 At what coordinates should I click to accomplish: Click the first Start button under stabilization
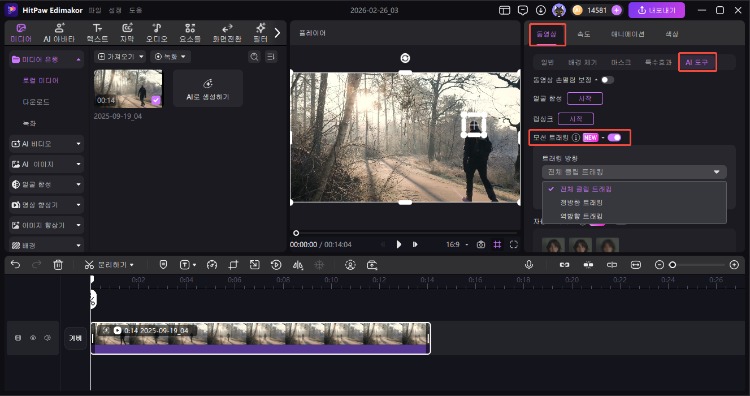pos(585,99)
